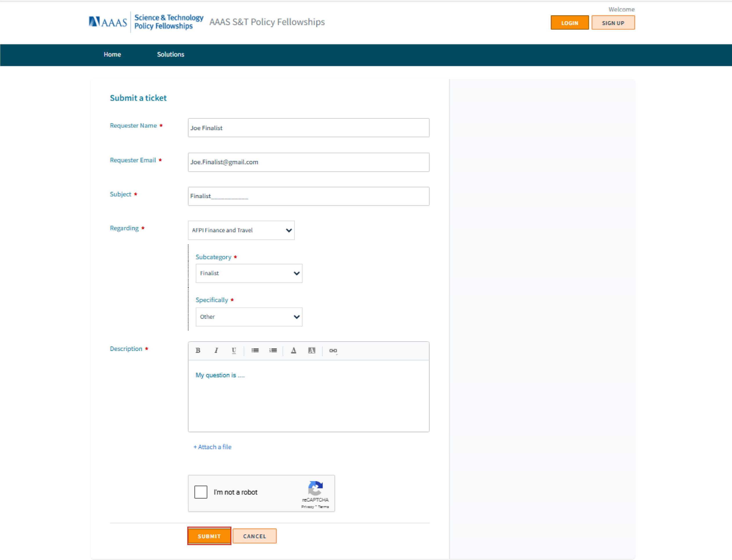
Task: Check the I'm not a robot box
Action: 201,492
